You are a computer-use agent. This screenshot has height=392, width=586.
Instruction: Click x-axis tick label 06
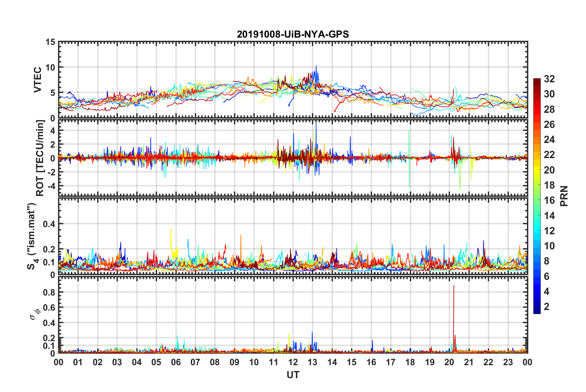(176, 362)
